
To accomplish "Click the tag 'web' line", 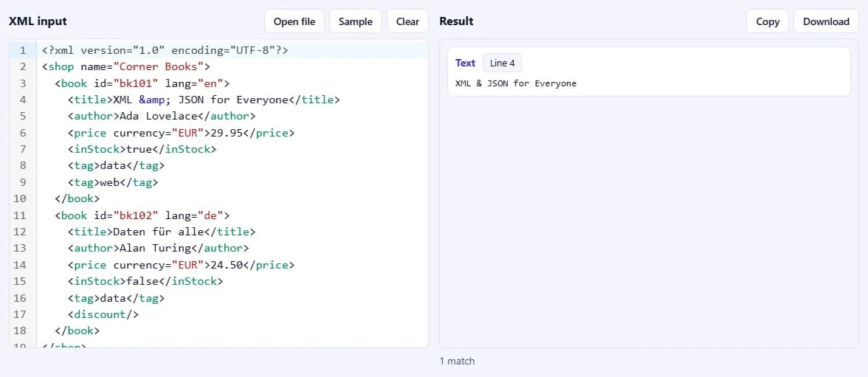I will [113, 182].
